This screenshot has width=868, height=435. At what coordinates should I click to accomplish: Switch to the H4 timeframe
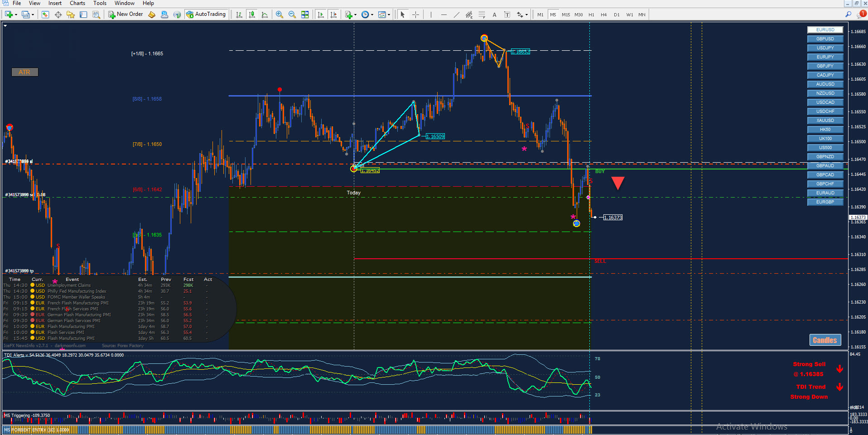coord(604,14)
